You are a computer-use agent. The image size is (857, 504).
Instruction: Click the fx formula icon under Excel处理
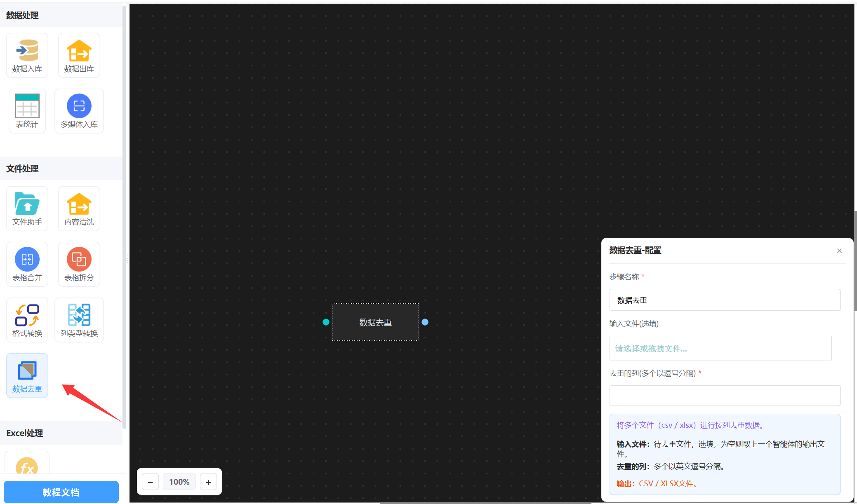click(27, 466)
